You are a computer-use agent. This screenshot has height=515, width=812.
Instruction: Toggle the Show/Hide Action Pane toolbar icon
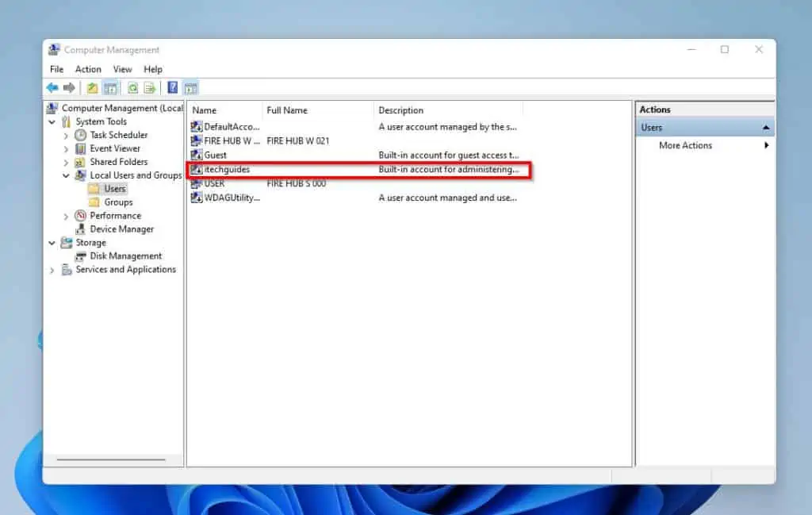(190, 87)
